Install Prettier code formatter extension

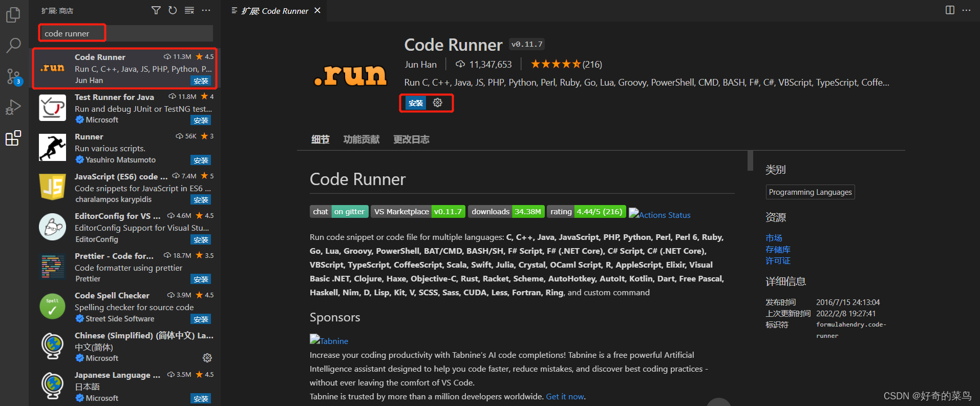[201, 279]
